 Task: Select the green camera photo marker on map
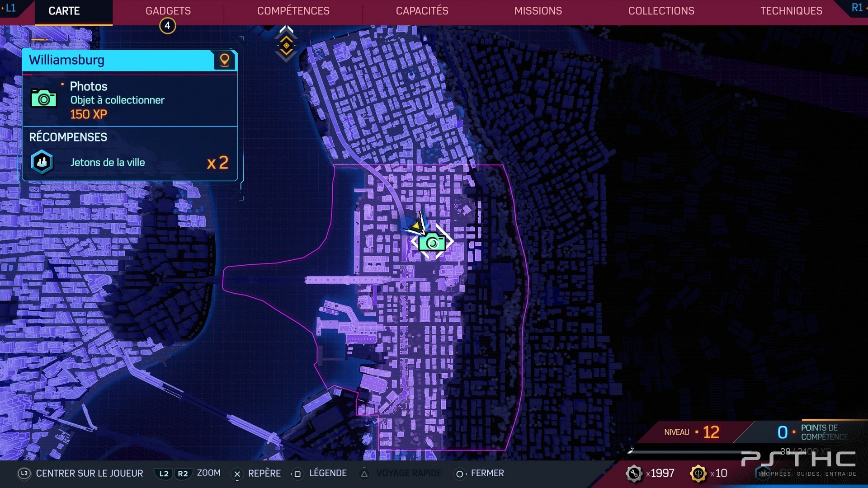(432, 242)
